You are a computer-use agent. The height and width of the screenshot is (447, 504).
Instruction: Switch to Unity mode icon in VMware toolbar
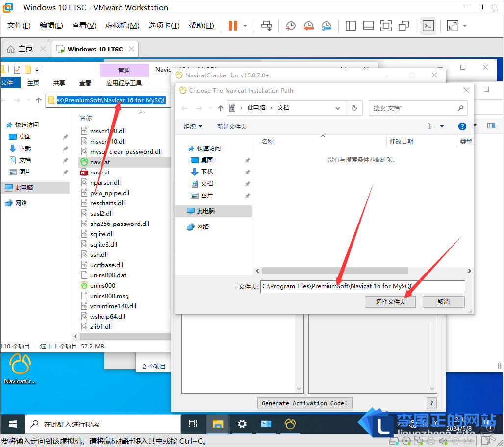(403, 25)
